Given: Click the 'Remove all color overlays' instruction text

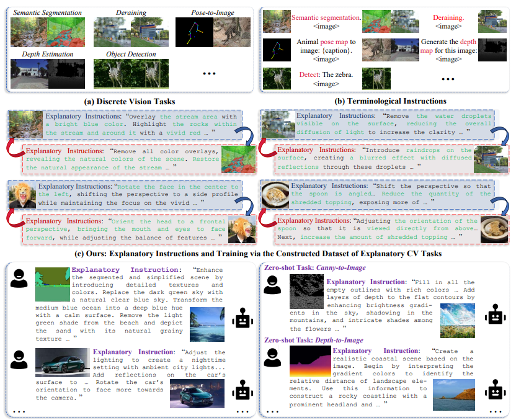Looking at the screenshot, I should [122, 159].
